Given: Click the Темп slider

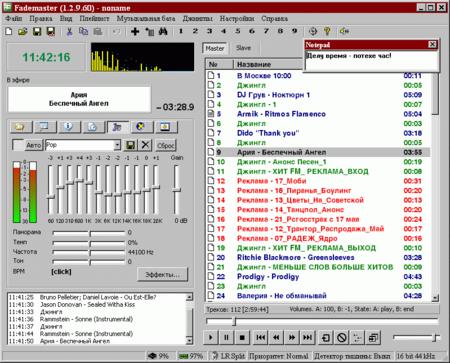Looking at the screenshot, I should [89, 243].
